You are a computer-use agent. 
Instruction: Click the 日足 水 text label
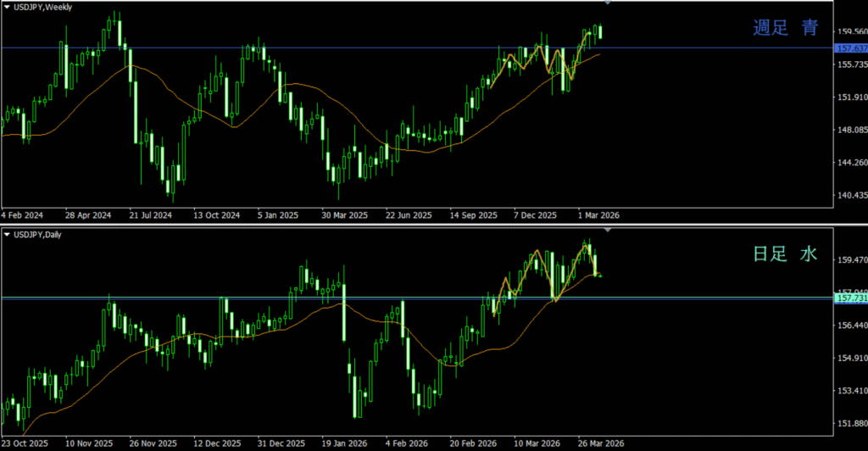pos(786,253)
